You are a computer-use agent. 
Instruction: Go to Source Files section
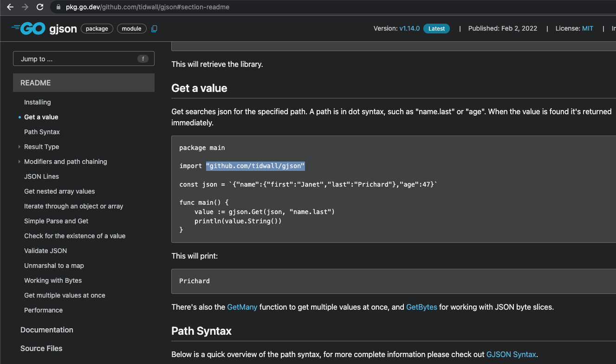(x=41, y=348)
